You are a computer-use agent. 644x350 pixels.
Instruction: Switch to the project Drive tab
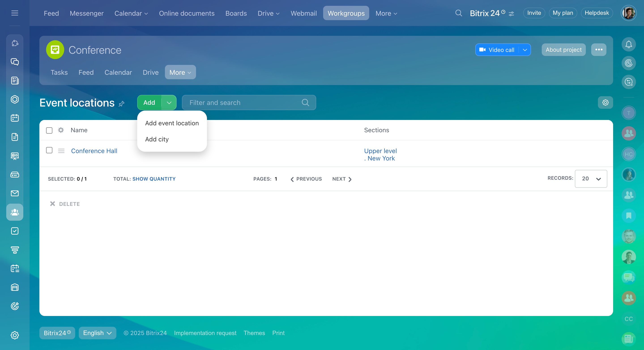151,72
